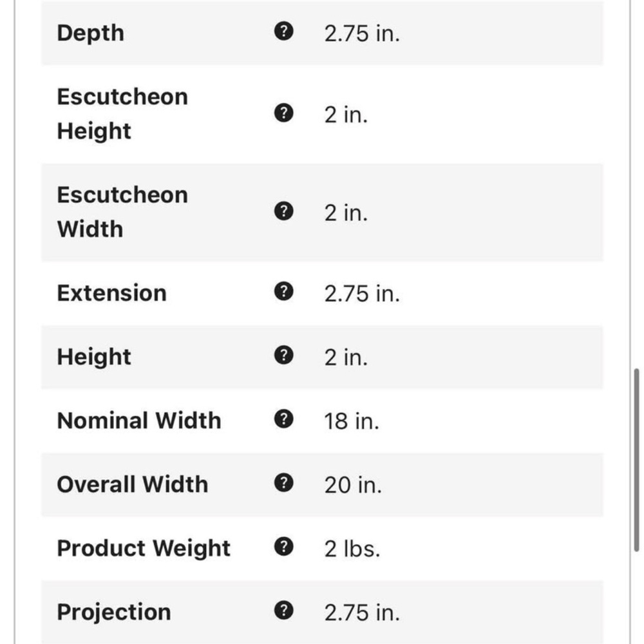
Task: Click the Height question mark icon
Action: click(283, 355)
